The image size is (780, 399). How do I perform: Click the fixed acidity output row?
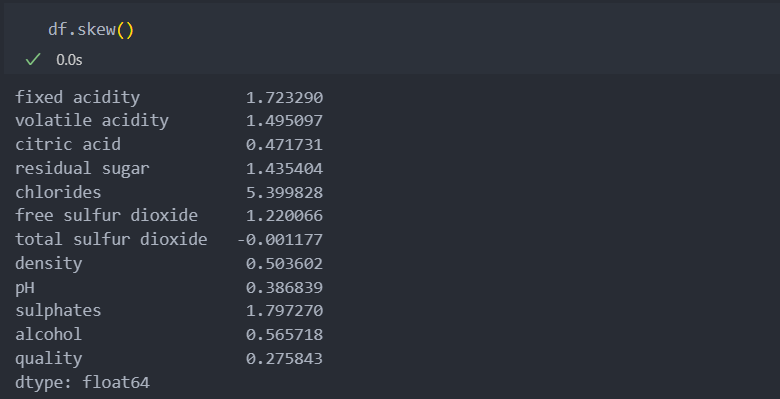click(169, 97)
